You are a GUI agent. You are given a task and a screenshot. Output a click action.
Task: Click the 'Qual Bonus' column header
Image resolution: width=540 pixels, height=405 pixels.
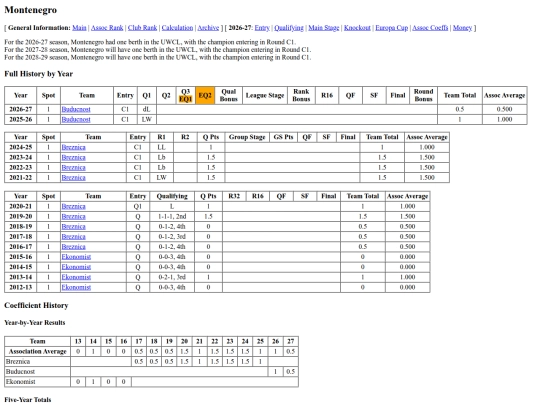click(229, 95)
